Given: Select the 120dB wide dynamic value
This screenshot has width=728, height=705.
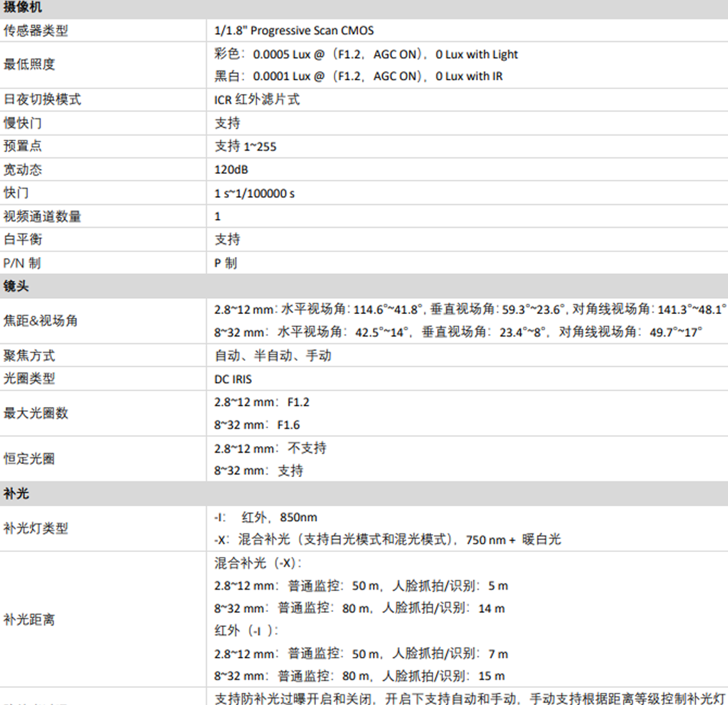Looking at the screenshot, I should pyautogui.click(x=231, y=170).
